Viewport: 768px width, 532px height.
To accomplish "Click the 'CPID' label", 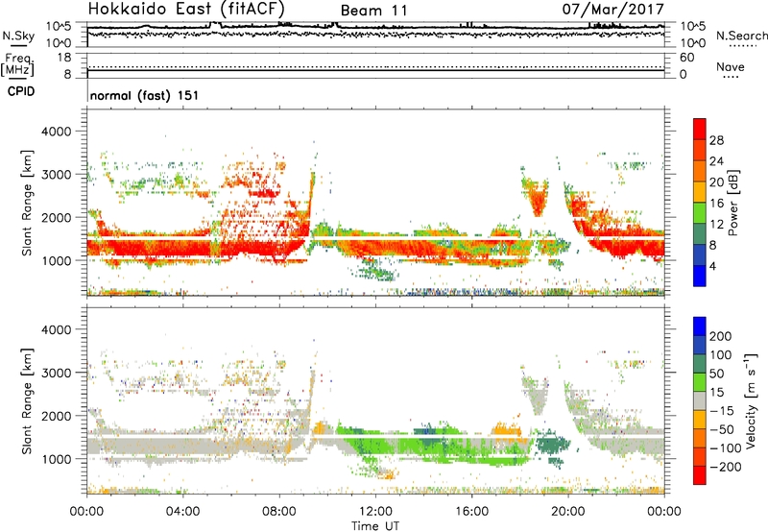I will click(x=21, y=91).
